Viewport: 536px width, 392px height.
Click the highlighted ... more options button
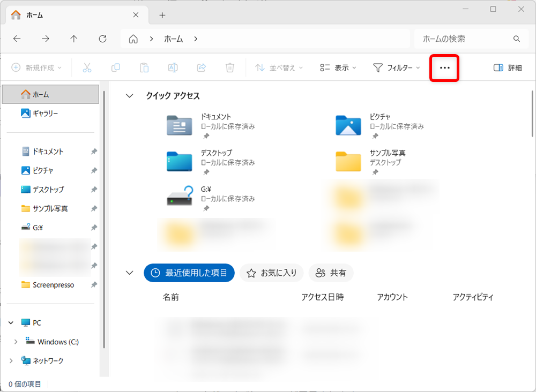click(444, 67)
